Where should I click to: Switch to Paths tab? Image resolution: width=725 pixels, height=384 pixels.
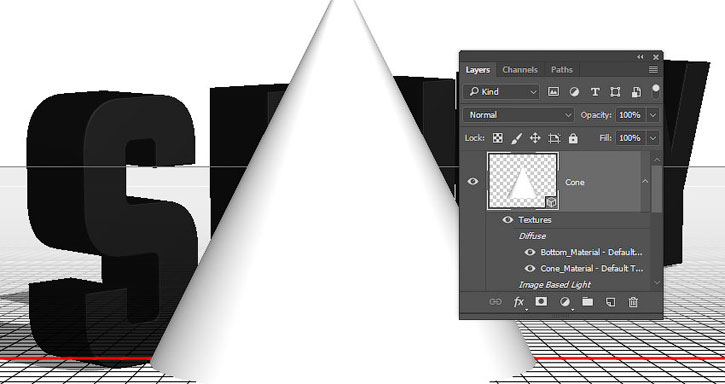coord(562,70)
